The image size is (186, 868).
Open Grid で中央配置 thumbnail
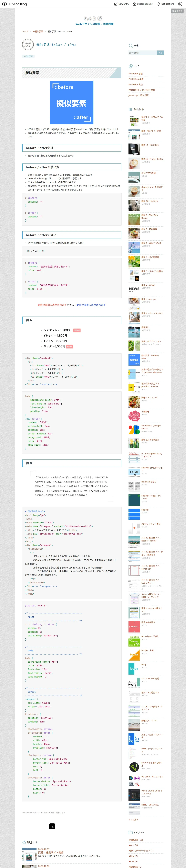coord(134,177)
